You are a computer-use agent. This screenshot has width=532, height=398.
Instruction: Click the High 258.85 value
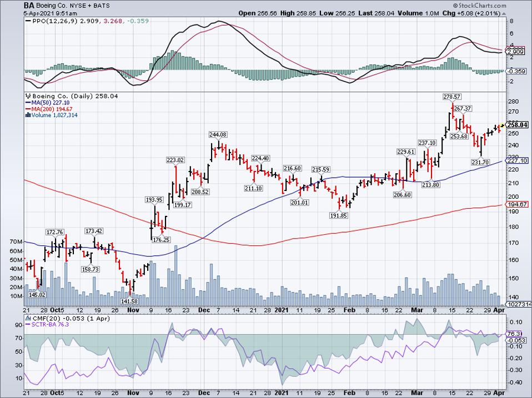[x=298, y=13]
